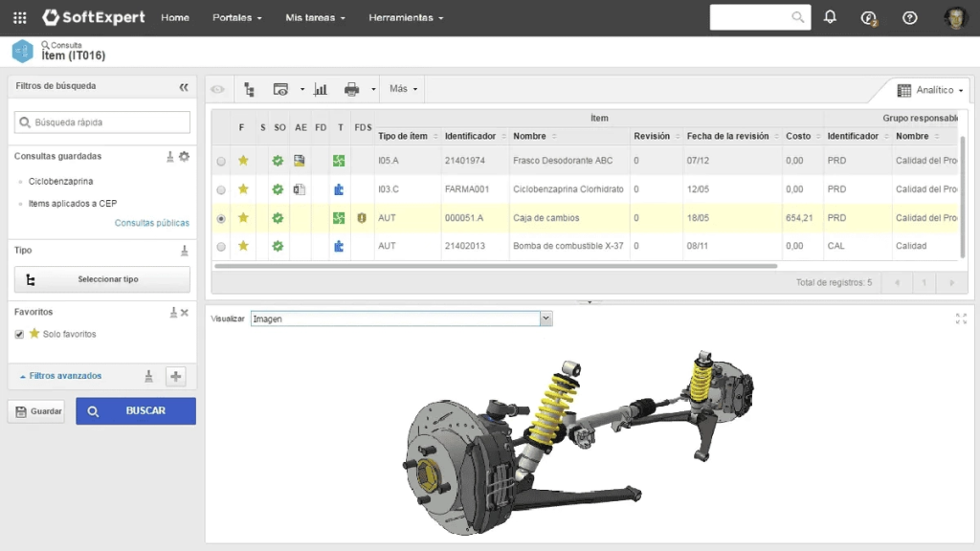Select the Frasco Desodorante ABC row radio button
980x551 pixels.
[x=222, y=161]
